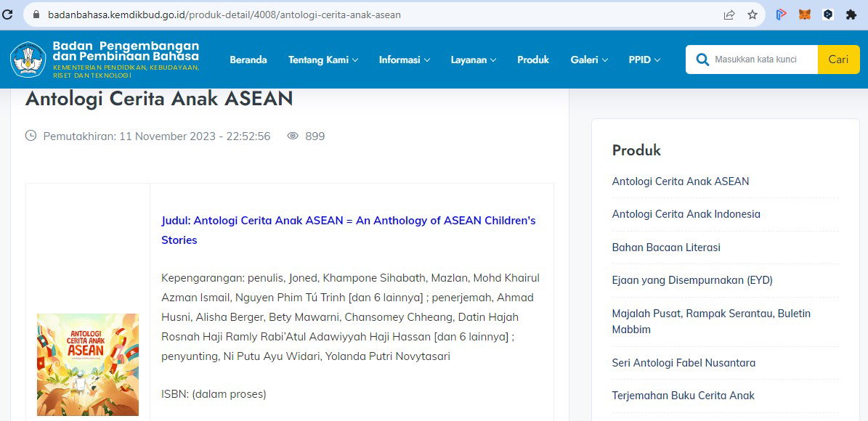The image size is (868, 421).
Task: Click the blue Judul title text
Action: tap(349, 230)
